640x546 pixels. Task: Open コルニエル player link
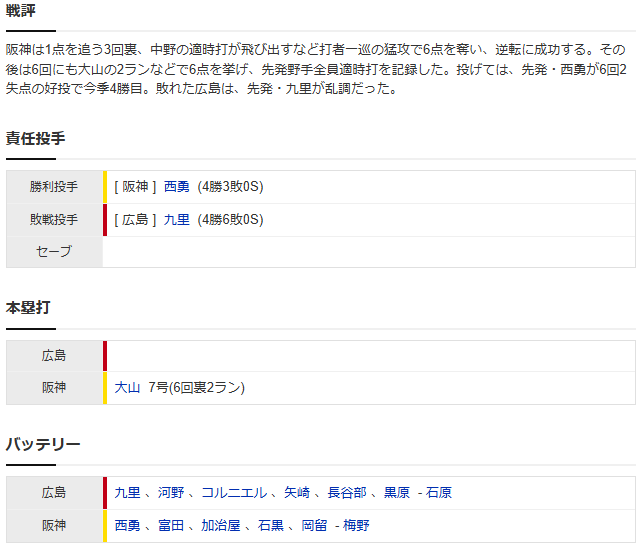(x=234, y=493)
